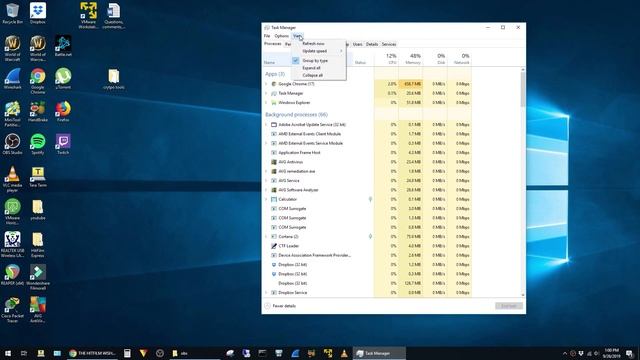Image resolution: width=640 pixels, height=360 pixels.
Task: Open the Questions, comments document icon
Action: click(113, 16)
